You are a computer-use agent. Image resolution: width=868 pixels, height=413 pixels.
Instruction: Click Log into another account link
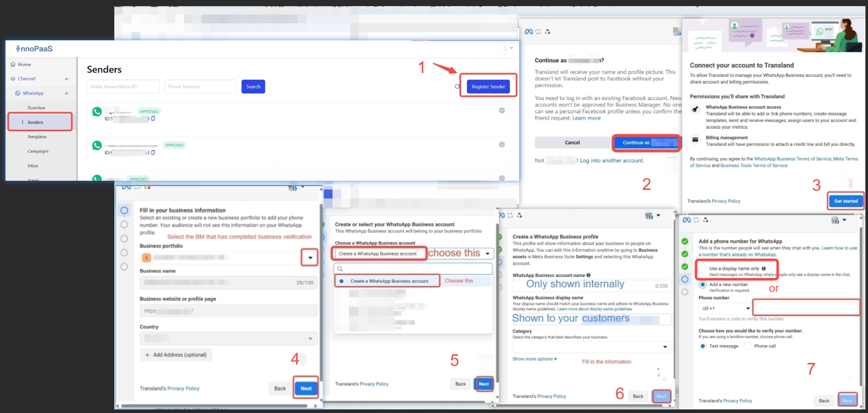(612, 160)
